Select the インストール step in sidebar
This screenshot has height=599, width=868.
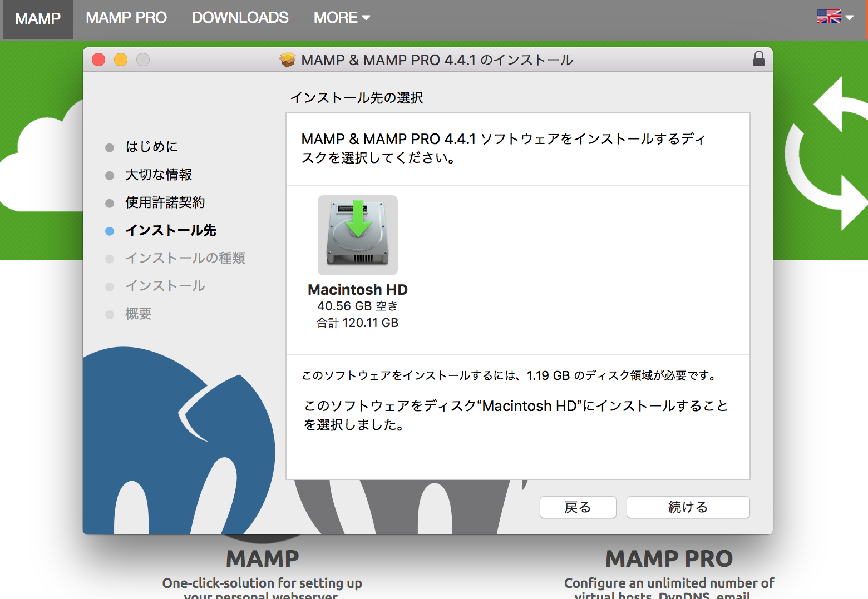click(165, 286)
